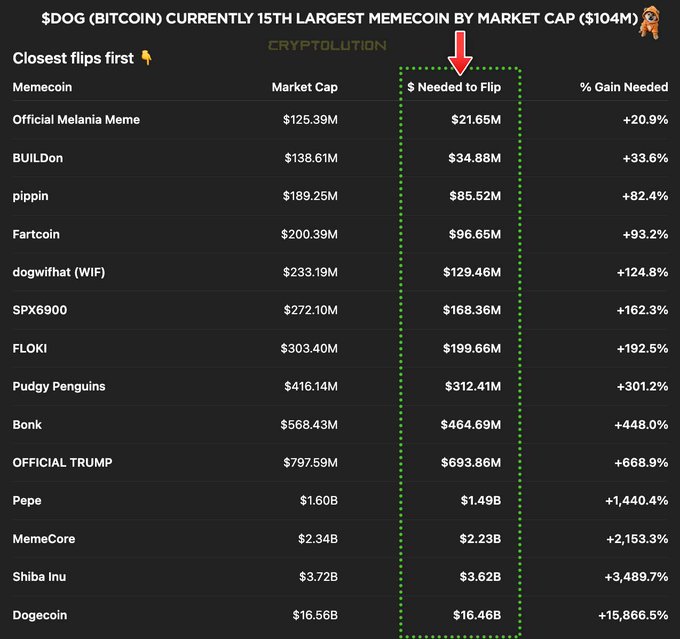Screen dimensions: 680x639
Task: Select the FLOKI row name
Action: coord(29,348)
